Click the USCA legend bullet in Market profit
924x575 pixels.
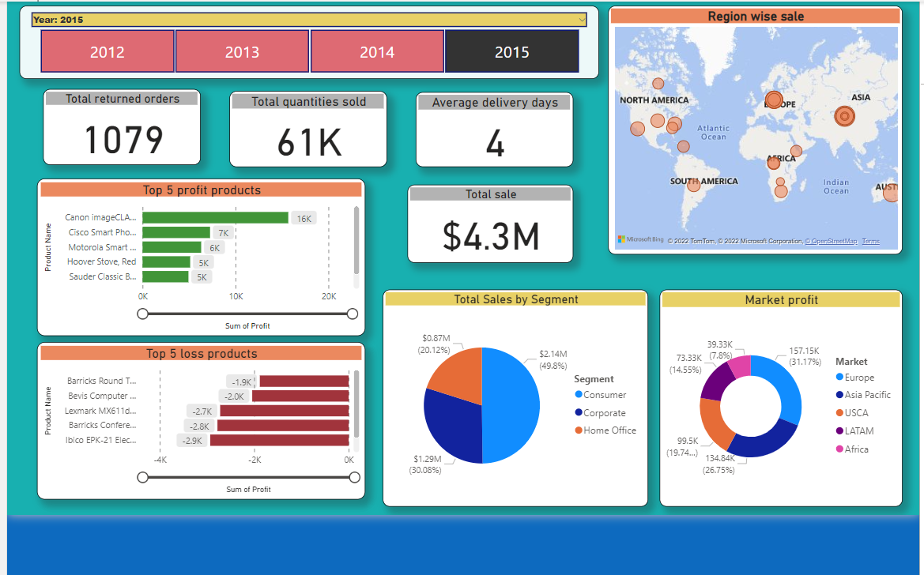[839, 412]
